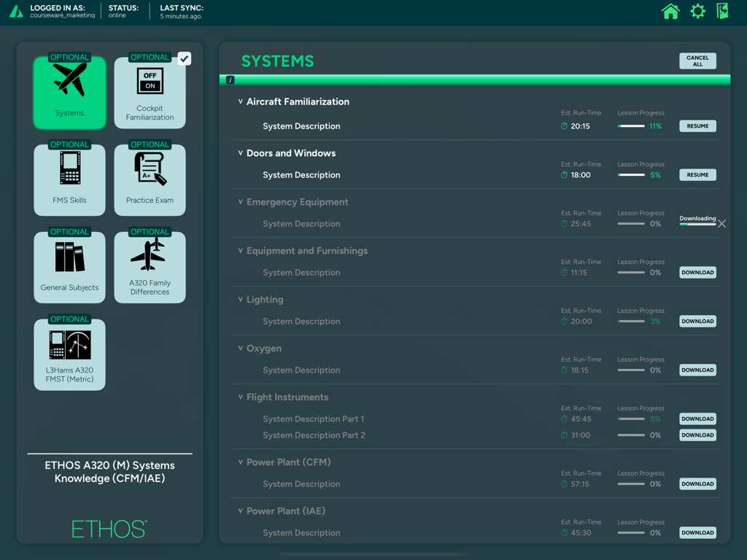Download the Lighting System Description lesson

tap(697, 322)
